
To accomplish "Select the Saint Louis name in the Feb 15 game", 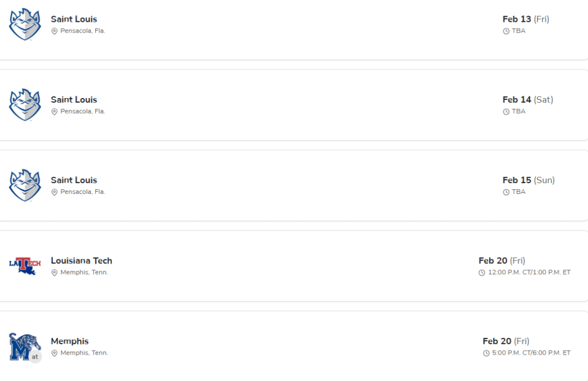I will [x=74, y=180].
